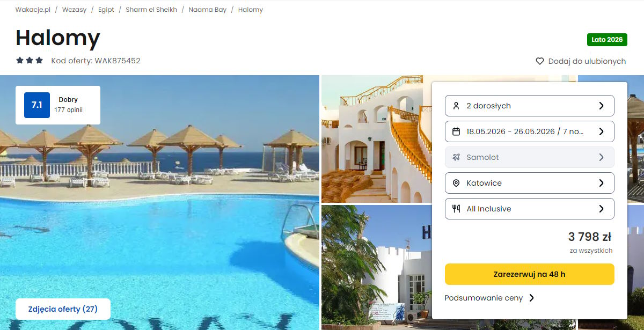Screen dimensions: 644x330
Task: Open the Naama Bay breadcrumb link
Action: (208, 10)
